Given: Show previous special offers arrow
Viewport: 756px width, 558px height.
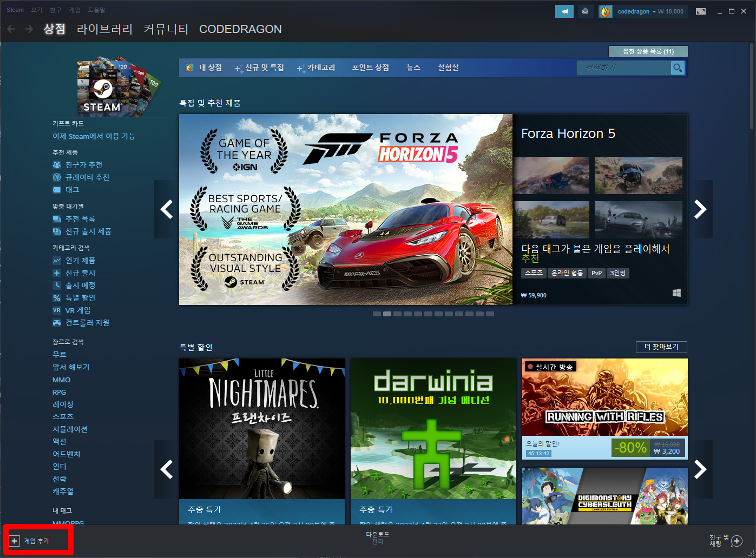Looking at the screenshot, I should pos(167,469).
